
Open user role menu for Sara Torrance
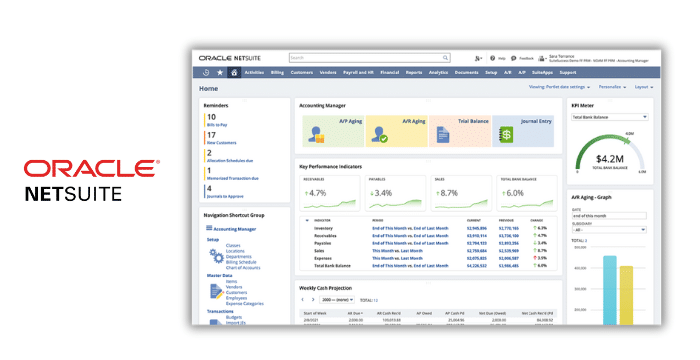click(594, 58)
